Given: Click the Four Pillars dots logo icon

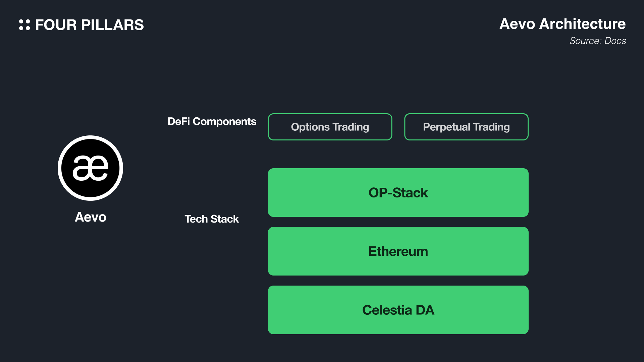Looking at the screenshot, I should click(24, 25).
